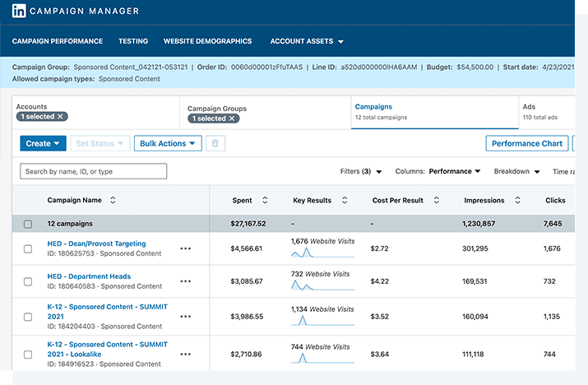Switch to the Ads tab

tap(547, 112)
